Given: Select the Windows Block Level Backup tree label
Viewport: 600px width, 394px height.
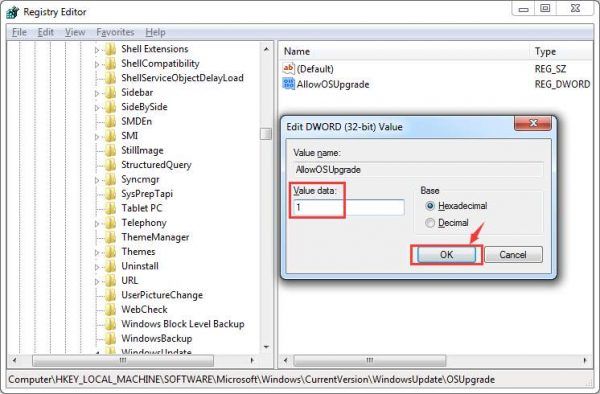Looking at the screenshot, I should click(x=183, y=324).
